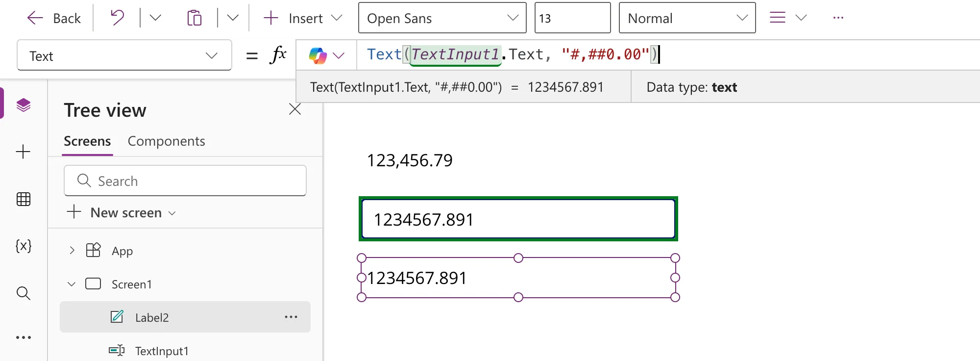
Task: Click the font size field showing 13
Action: click(572, 18)
